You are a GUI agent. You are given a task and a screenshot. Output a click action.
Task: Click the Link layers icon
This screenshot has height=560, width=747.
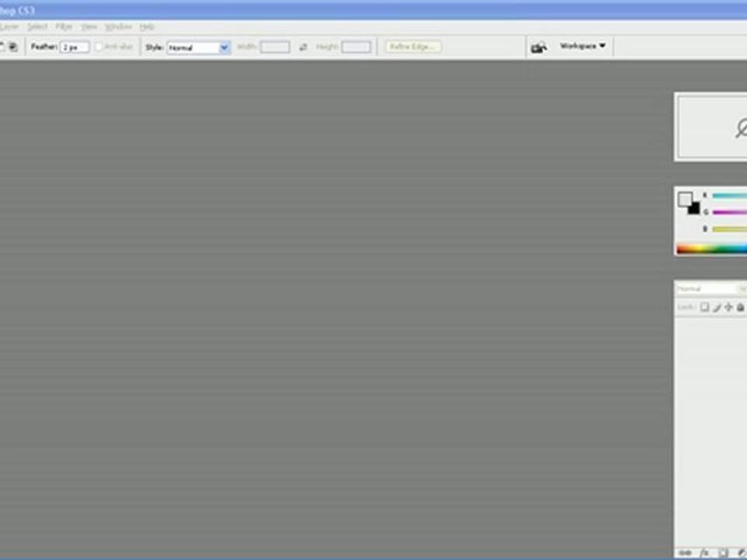coord(686,552)
